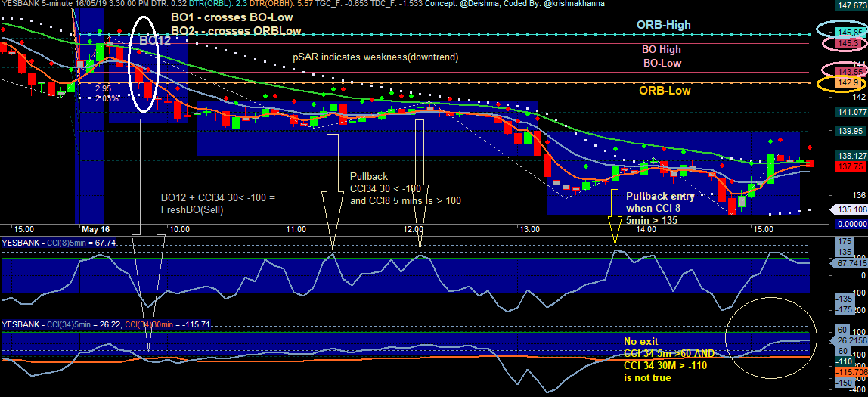
Task: Select the ORB-Low annotation text
Action: pyautogui.click(x=665, y=90)
